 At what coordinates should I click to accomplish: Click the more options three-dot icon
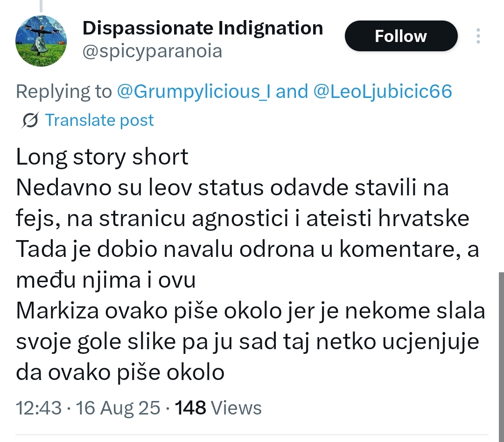click(478, 36)
